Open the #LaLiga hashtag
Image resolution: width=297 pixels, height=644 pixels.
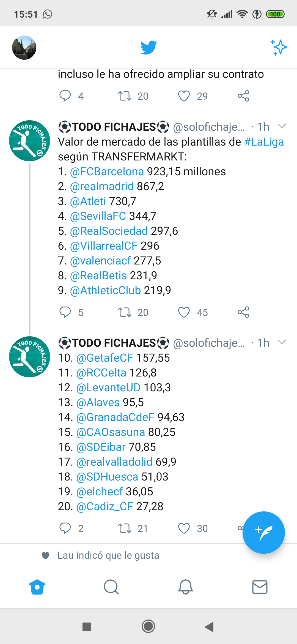264,142
